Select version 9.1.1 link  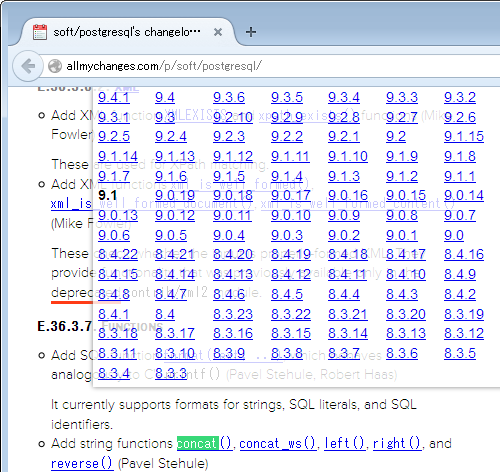click(x=460, y=176)
